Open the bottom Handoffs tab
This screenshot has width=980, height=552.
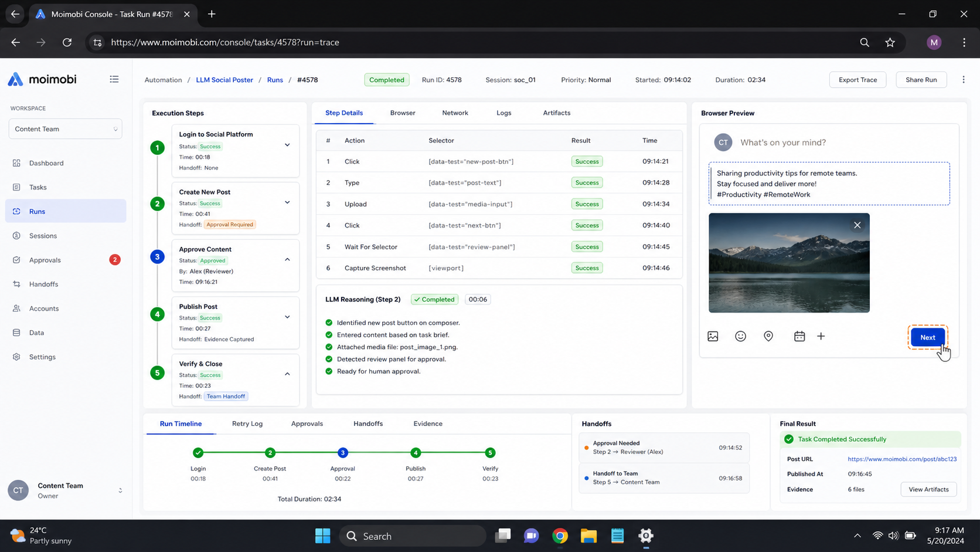click(x=368, y=424)
